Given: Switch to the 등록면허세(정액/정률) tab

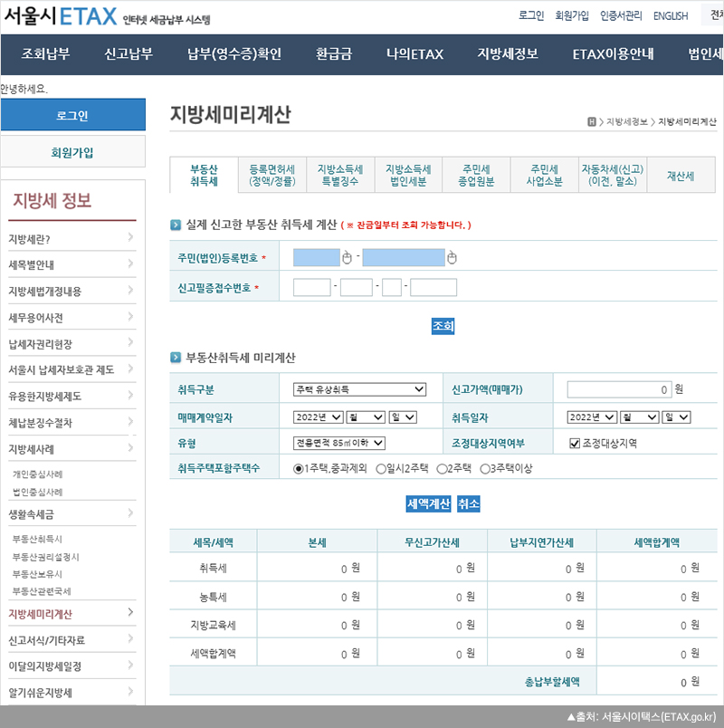Looking at the screenshot, I should [272, 175].
